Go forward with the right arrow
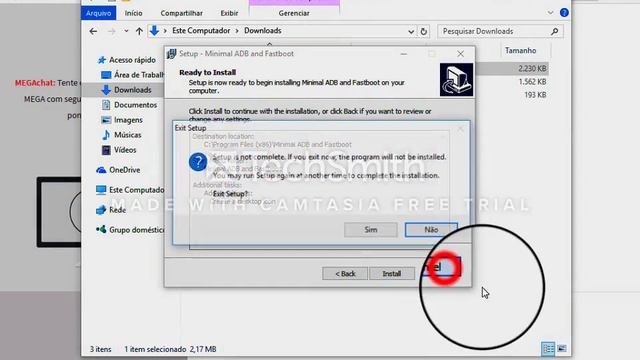The image size is (640, 360). click(x=111, y=31)
